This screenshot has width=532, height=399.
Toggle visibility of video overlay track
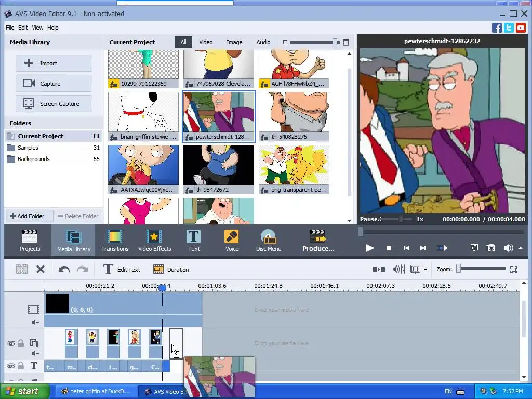11,343
